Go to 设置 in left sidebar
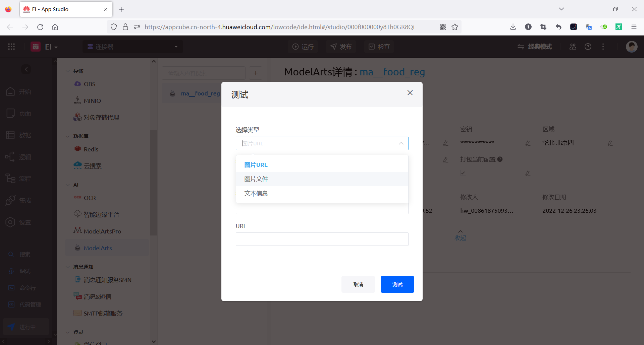644x345 pixels. coord(19,222)
